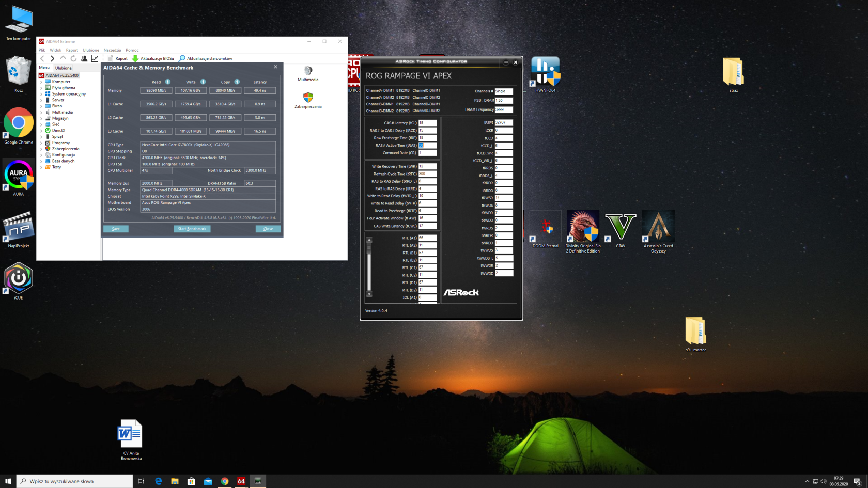Screen dimensions: 868x488
Task: Click the Copy info icon
Action: 237,82
